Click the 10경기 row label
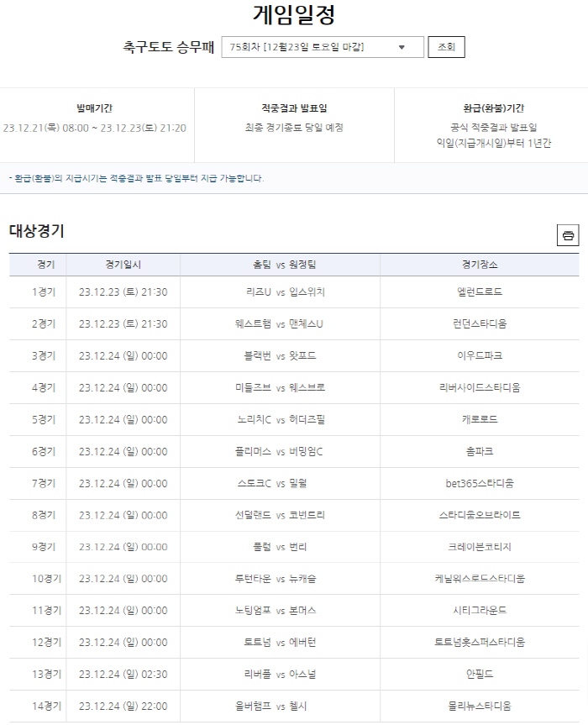 (x=46, y=579)
